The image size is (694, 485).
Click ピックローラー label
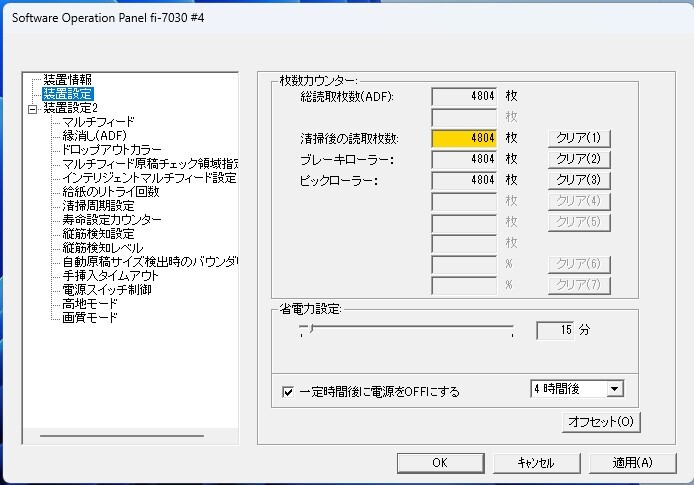click(339, 181)
